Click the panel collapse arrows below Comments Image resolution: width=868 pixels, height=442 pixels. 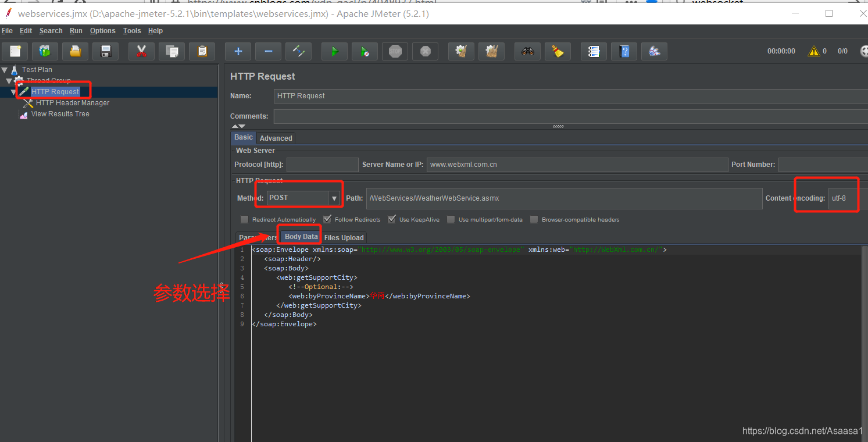click(238, 126)
